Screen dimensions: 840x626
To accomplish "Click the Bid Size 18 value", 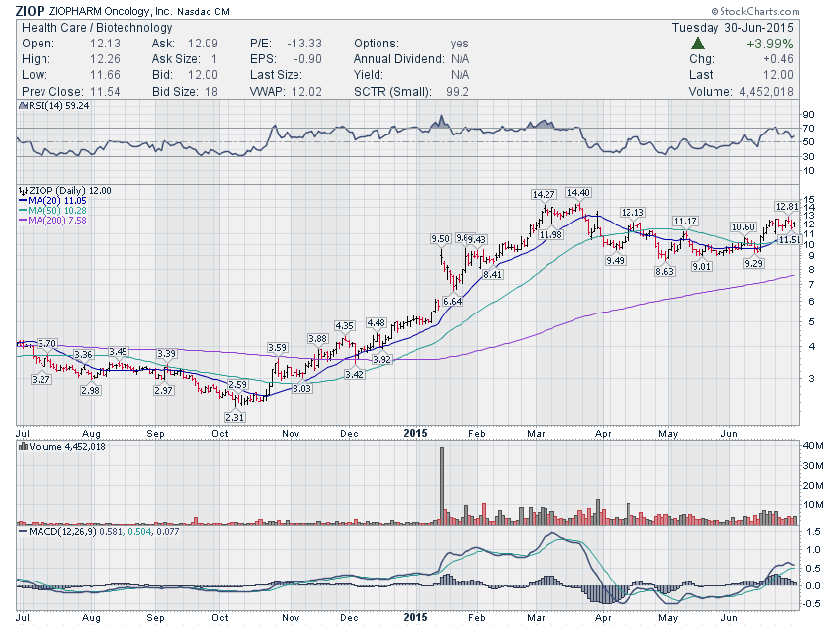I will click(211, 92).
